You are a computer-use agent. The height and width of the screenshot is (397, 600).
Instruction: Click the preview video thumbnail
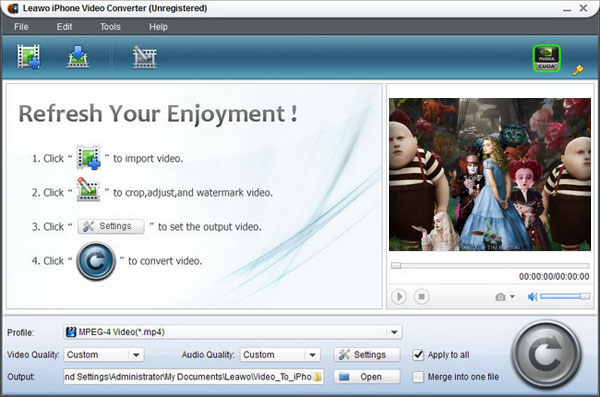490,175
